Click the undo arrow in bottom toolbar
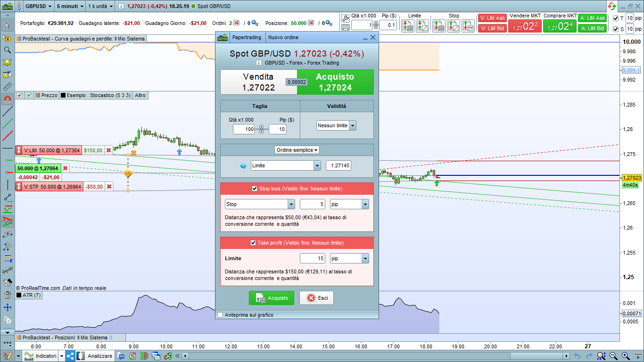This screenshot has height=362, width=644. pos(577,356)
